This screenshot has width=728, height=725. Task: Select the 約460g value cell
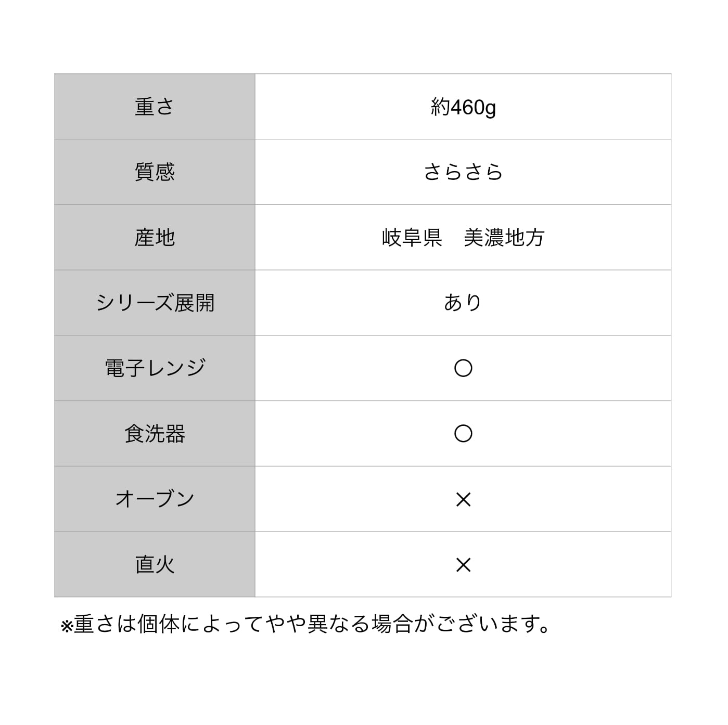point(463,107)
